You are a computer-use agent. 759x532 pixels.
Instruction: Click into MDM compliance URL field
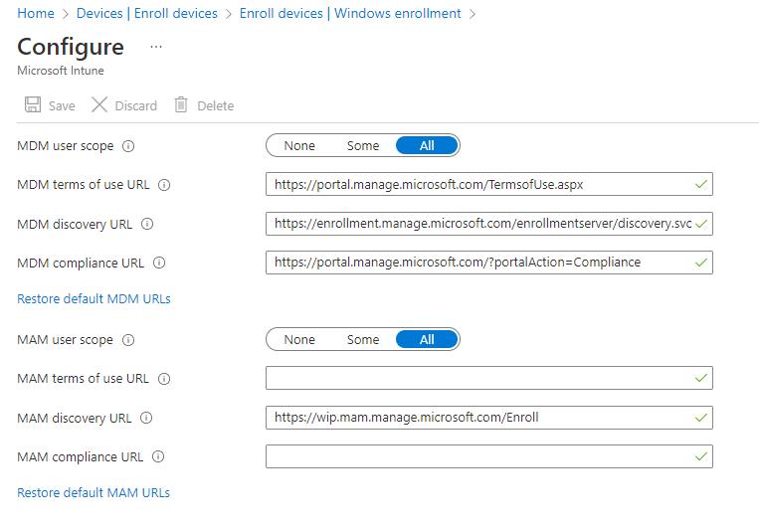pyautogui.click(x=488, y=263)
